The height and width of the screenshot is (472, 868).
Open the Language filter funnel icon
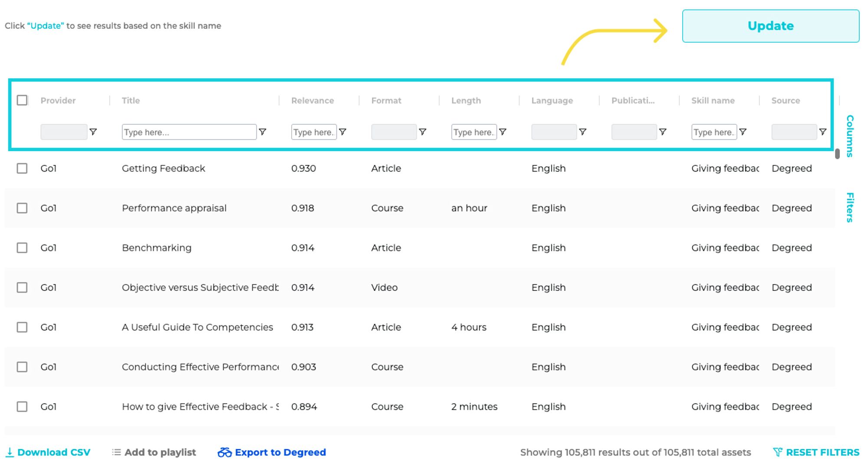click(583, 132)
